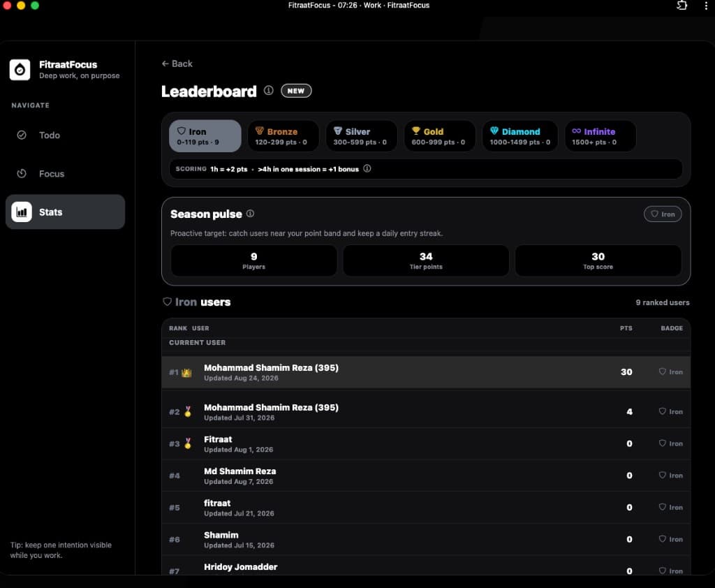Click the 30 points value in rank #1
715x588 pixels.
point(626,372)
